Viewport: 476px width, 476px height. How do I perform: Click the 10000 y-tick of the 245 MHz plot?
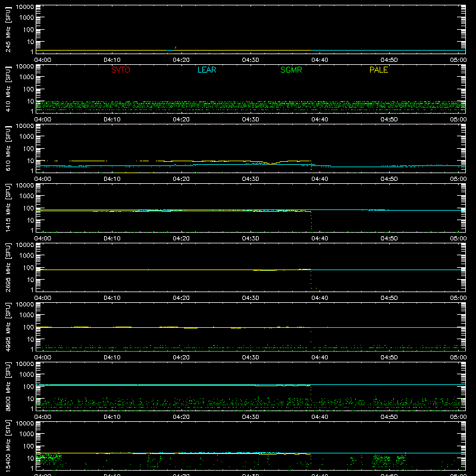click(25, 7)
